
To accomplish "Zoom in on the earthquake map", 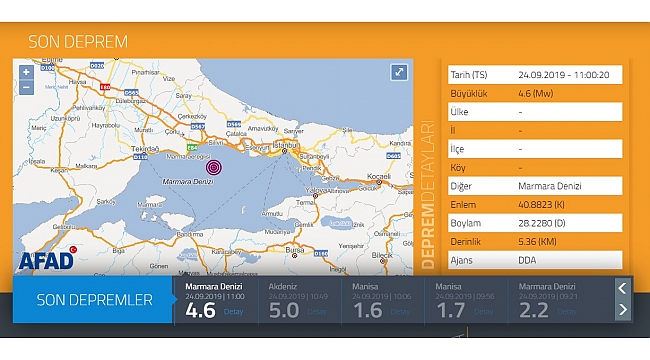I will coord(26,72).
